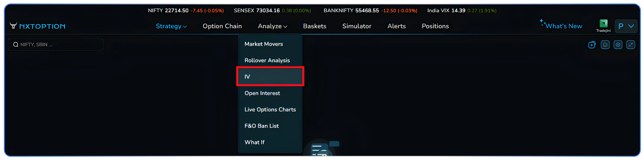Click the NXTOPTION bull logo
The height and width of the screenshot is (160, 644).
tap(38, 26)
